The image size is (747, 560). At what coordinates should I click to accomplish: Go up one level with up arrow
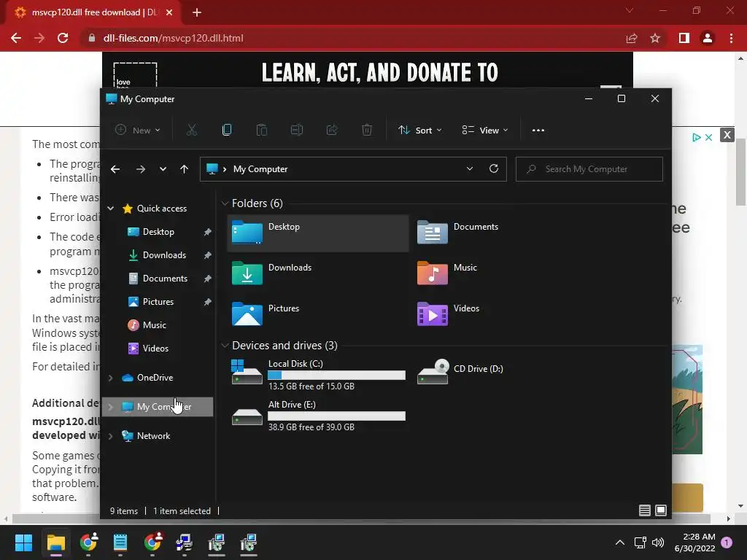click(x=185, y=169)
